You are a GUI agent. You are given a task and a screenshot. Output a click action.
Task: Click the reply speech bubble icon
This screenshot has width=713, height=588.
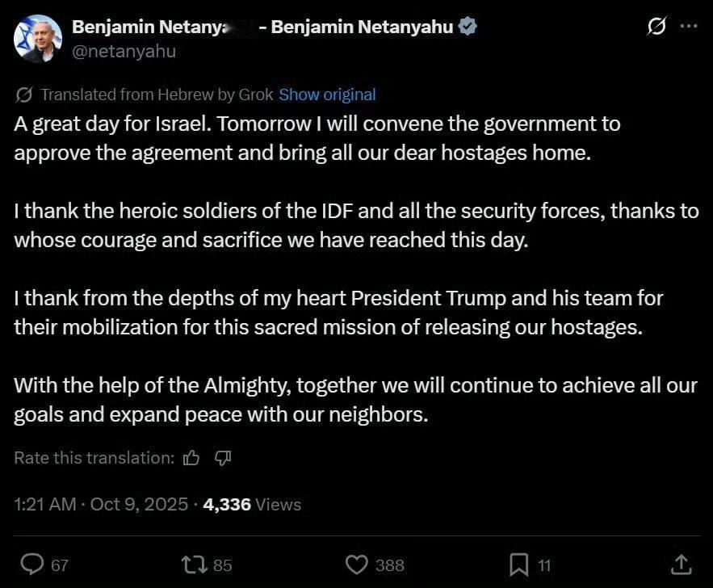pyautogui.click(x=31, y=565)
